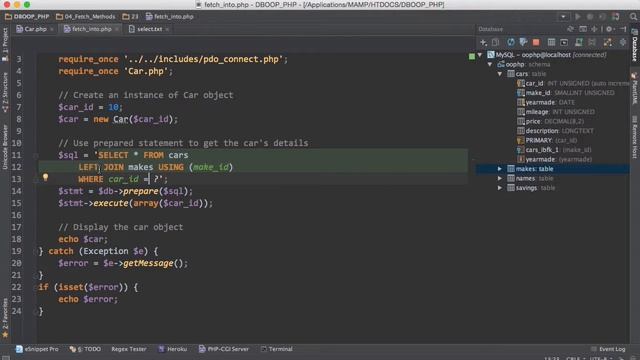This screenshot has width=640, height=360.
Task: Click the Run triangle in top toolbar
Action: pos(578,17)
